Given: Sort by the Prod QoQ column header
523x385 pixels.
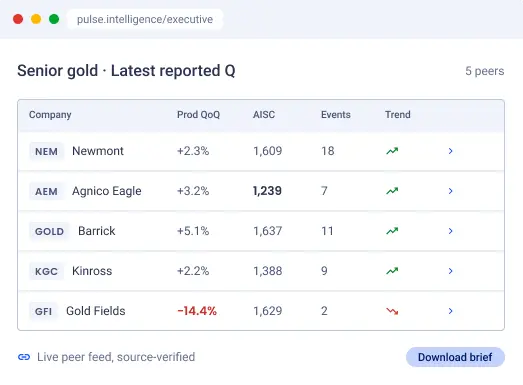Looking at the screenshot, I should [x=198, y=115].
